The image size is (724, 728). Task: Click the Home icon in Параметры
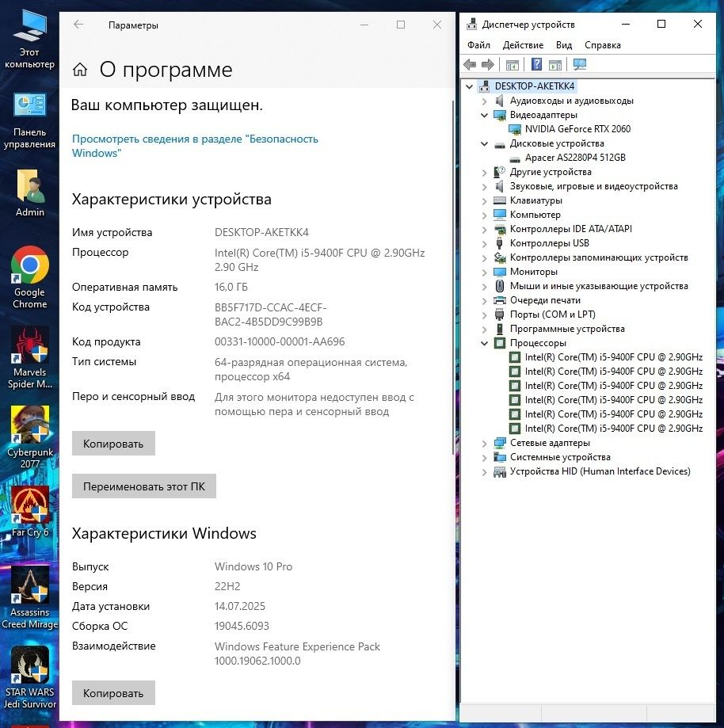click(80, 70)
